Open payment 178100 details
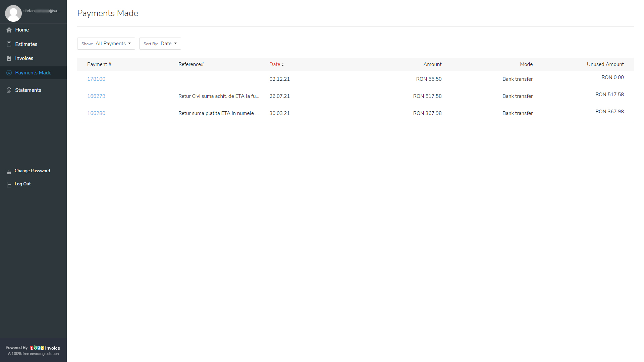644x362 pixels. (x=96, y=79)
